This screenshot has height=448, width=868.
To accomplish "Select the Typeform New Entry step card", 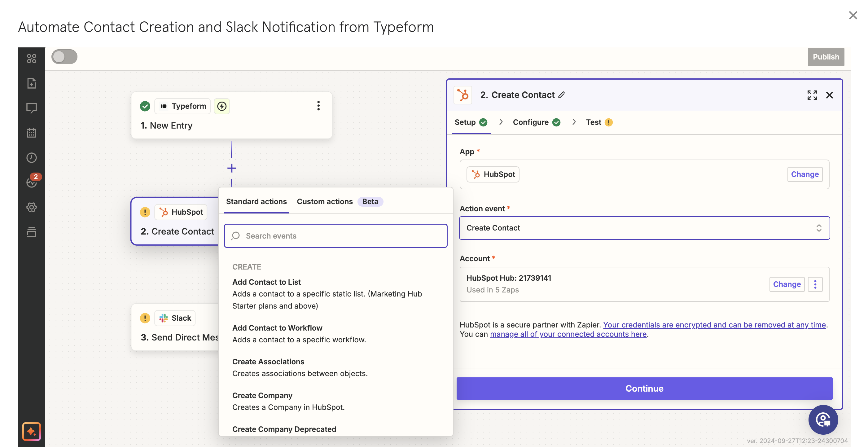I will point(231,115).
